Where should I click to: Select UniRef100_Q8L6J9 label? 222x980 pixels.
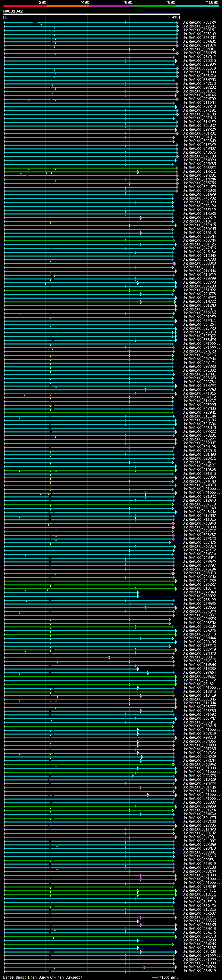[x=199, y=68]
